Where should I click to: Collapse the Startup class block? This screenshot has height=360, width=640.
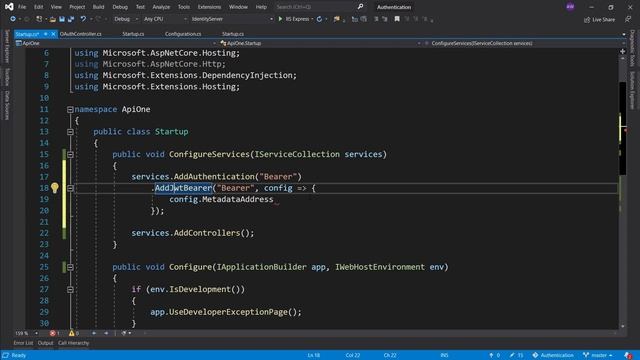tap(70, 132)
